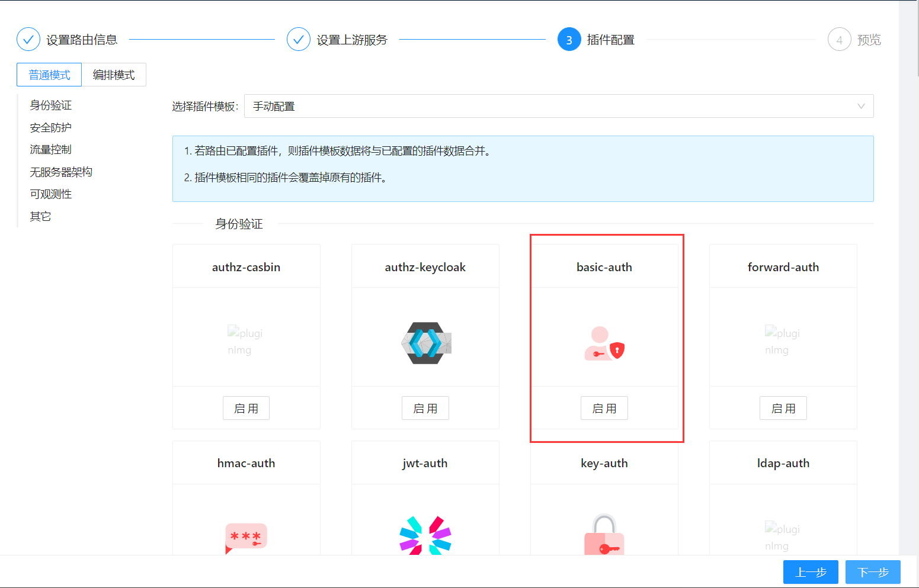This screenshot has height=588, width=919.
Task: Click the ldap-auth placeholder plugin image
Action: coord(783,537)
